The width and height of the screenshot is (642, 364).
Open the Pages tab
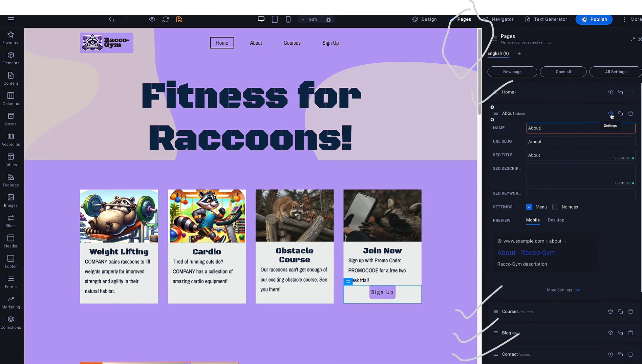tap(460, 19)
